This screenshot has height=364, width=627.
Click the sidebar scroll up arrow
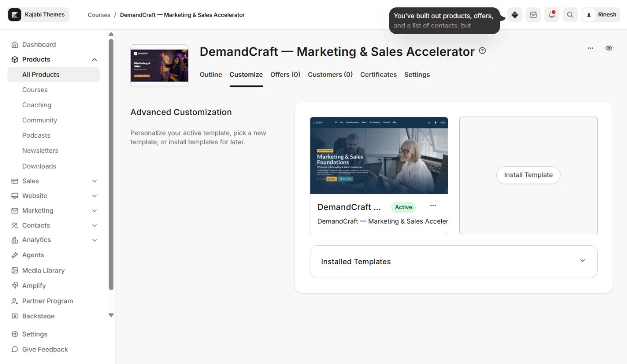click(x=111, y=34)
